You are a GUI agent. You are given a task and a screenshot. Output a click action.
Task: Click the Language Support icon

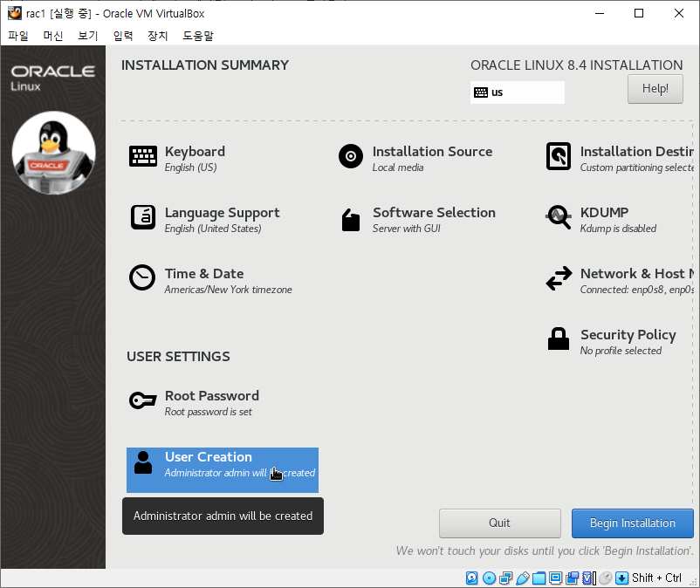point(143,217)
